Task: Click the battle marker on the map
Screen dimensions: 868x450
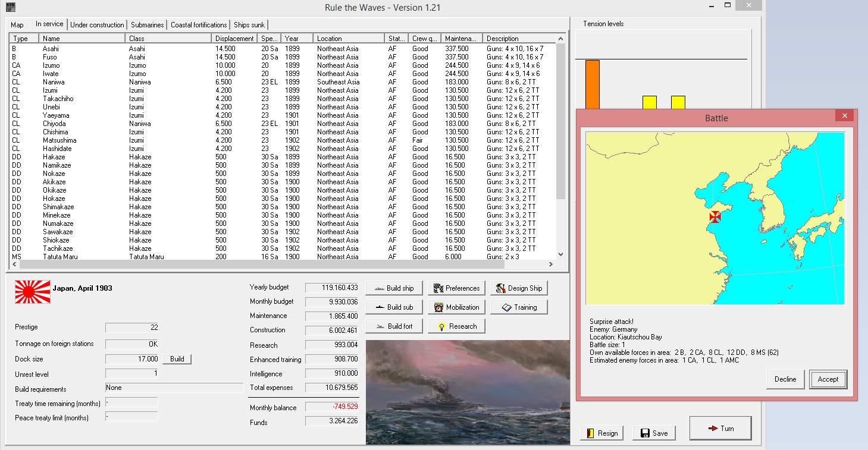Action: coord(715,217)
